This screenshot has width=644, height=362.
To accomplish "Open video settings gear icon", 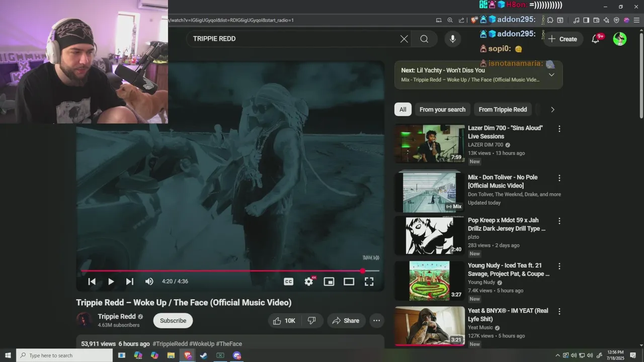I will pos(309,282).
